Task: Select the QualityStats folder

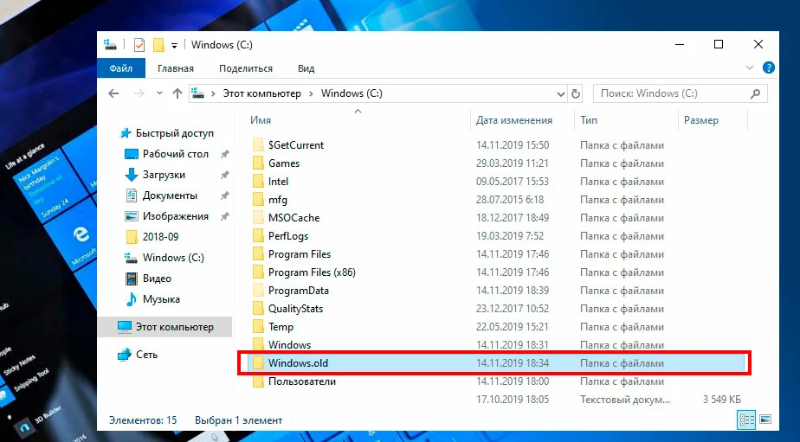Action: pyautogui.click(x=295, y=308)
